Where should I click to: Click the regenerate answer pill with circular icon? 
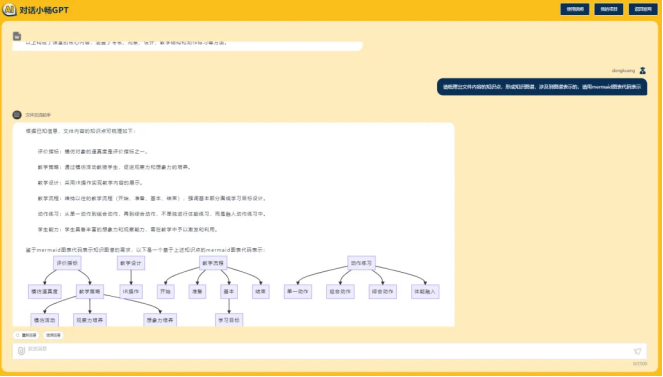click(26, 335)
